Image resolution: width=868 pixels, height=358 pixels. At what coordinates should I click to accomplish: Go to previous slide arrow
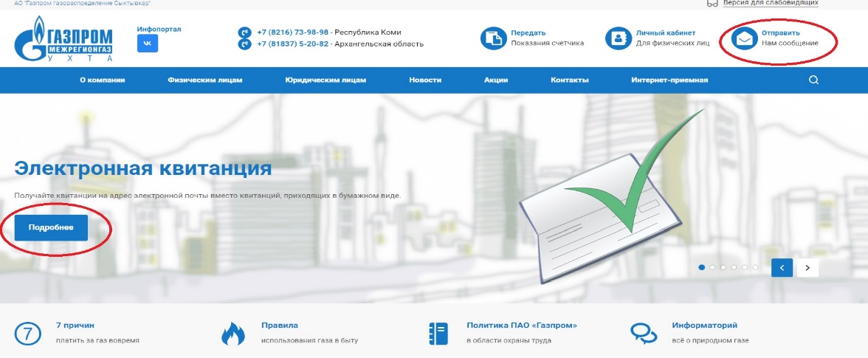(x=782, y=267)
